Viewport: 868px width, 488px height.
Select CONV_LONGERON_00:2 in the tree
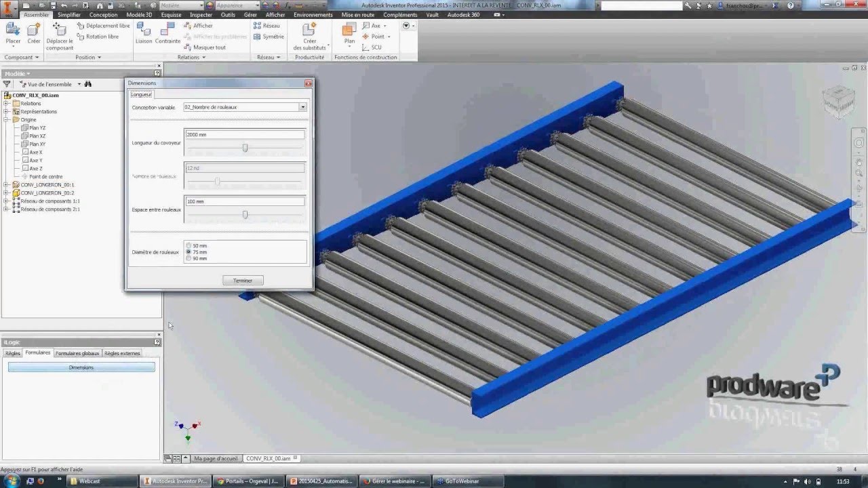pos(43,193)
